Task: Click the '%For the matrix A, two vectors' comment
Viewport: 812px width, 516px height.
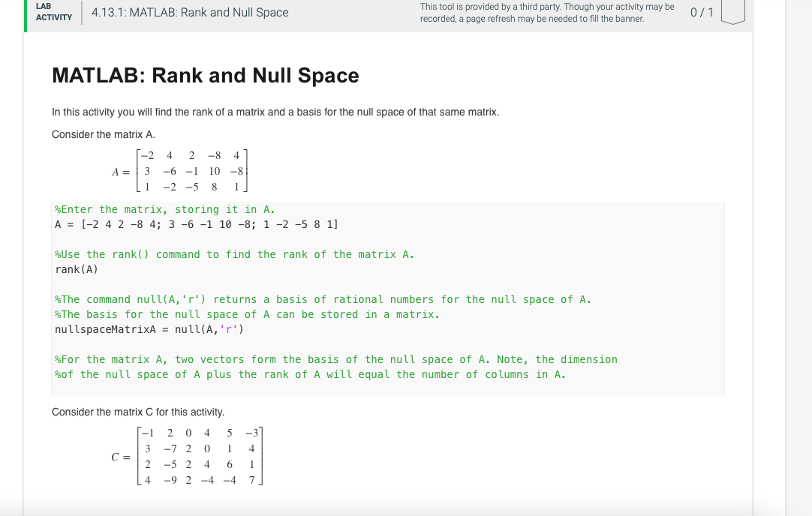Action: (336, 360)
